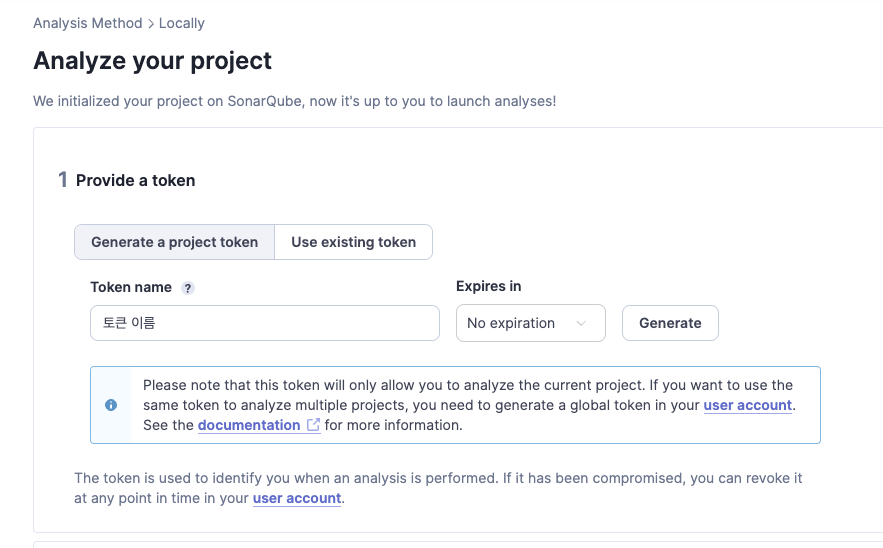The width and height of the screenshot is (883, 548).
Task: Click the Locally breadcrumb item
Action: click(182, 23)
